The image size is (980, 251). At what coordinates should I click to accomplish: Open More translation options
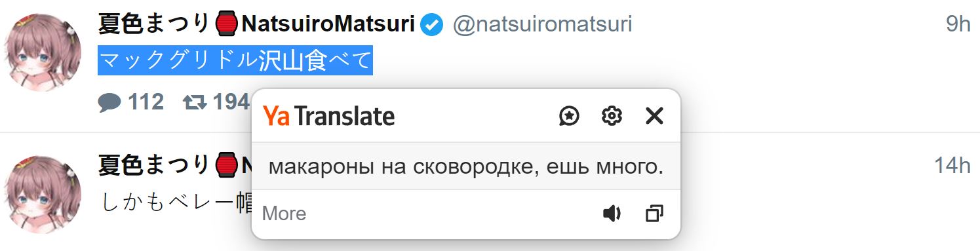pyautogui.click(x=284, y=214)
